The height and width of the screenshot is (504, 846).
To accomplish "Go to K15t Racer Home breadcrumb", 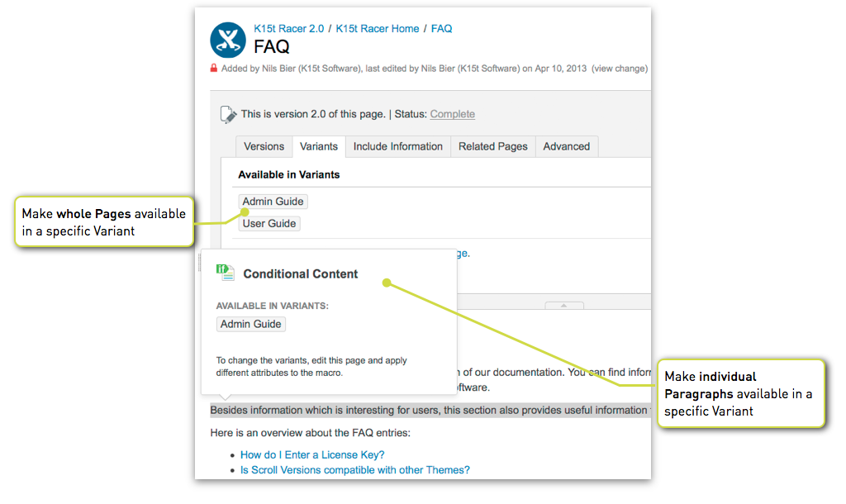I will (377, 29).
